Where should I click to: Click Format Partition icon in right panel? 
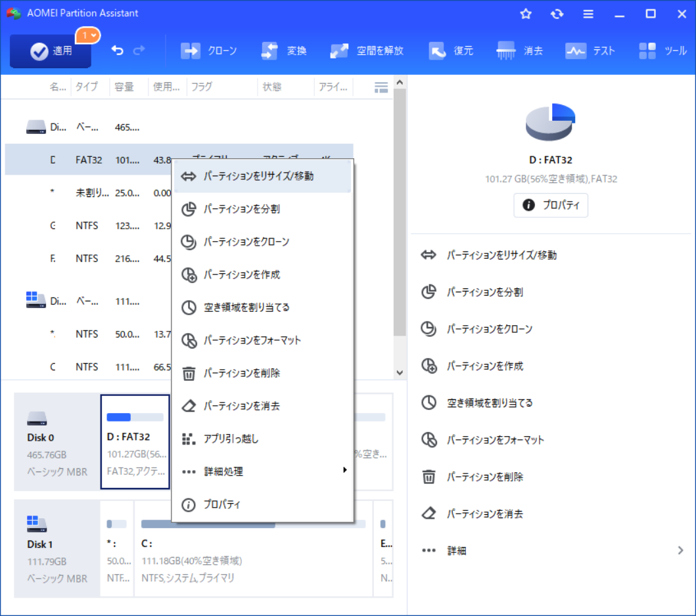pos(429,439)
